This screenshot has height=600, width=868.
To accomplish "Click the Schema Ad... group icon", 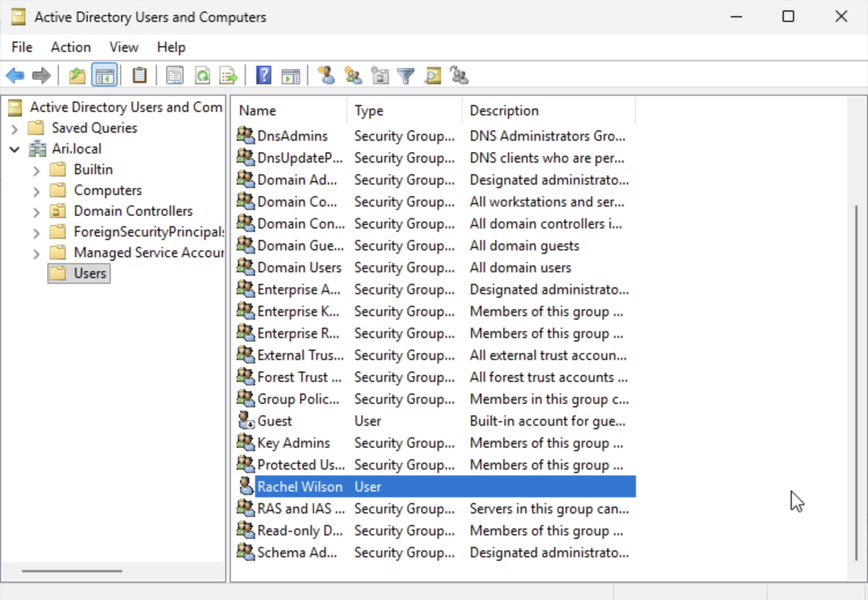I will (246, 552).
